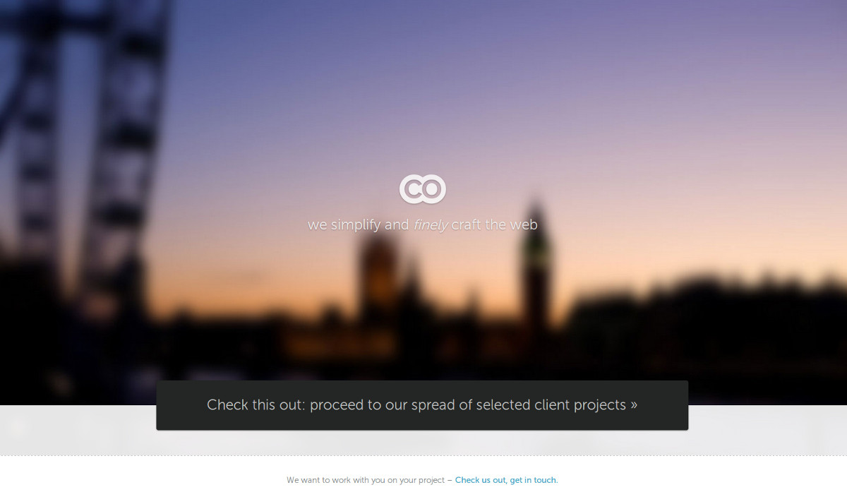847x504 pixels.
Task: Click the » arrow in the projects banner
Action: pyautogui.click(x=634, y=405)
